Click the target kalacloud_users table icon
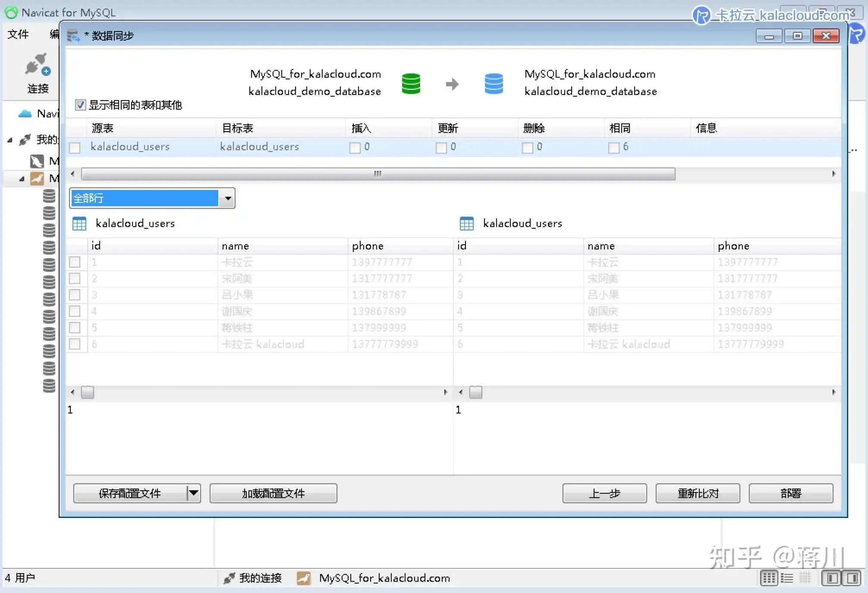The height and width of the screenshot is (593, 868). 466,224
